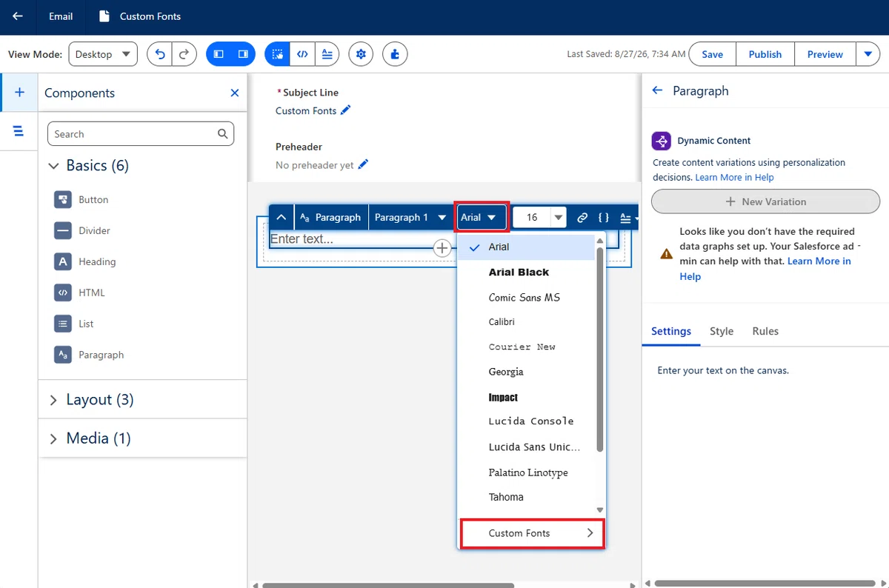Image resolution: width=889 pixels, height=588 pixels.
Task: Open the email settings gear icon
Action: click(361, 54)
